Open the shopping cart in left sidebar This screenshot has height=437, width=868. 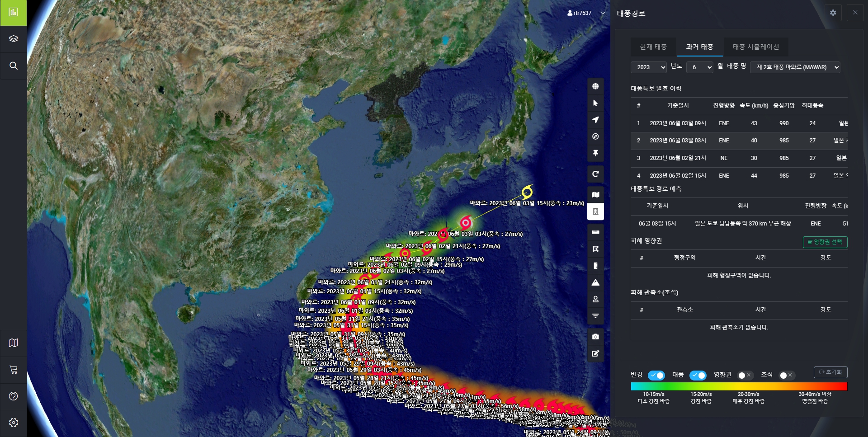[x=14, y=370]
